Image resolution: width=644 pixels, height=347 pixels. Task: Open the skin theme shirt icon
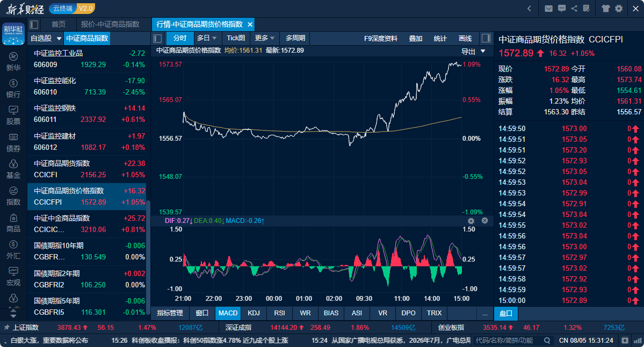[606, 9]
